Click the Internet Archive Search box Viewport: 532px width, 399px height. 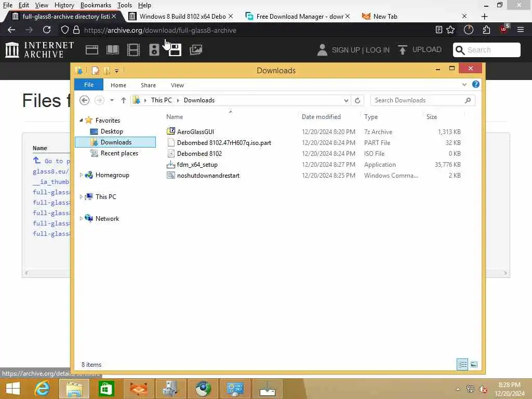pos(486,50)
